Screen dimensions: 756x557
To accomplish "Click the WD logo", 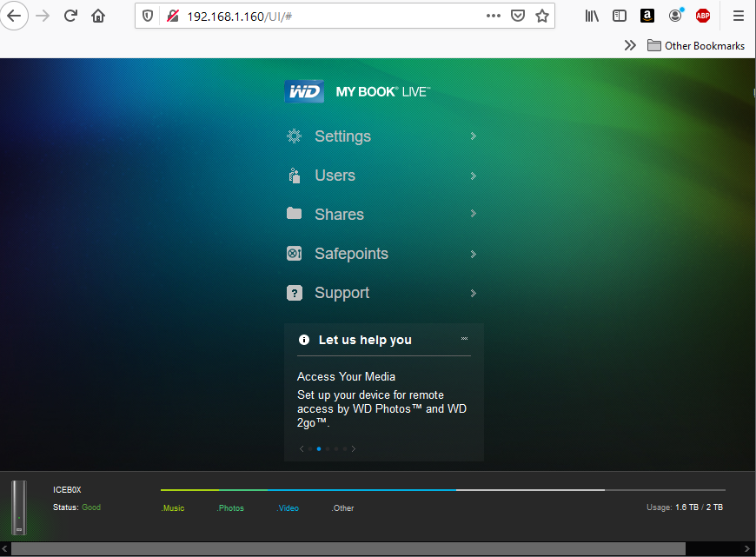I will coord(304,91).
